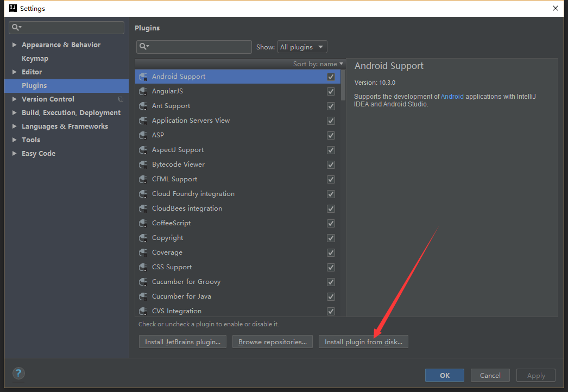Click the Cancel button
Viewport: 568px width, 392px height.
[x=490, y=375]
